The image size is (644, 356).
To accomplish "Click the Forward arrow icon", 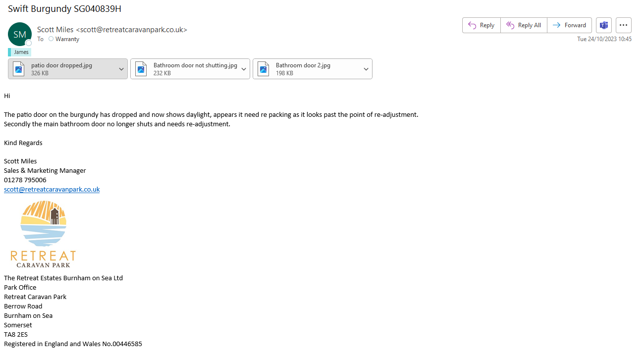I will (557, 25).
